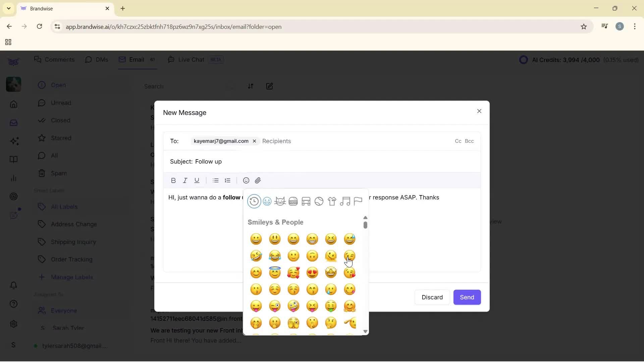Screen dimensions: 644x362
Task: Click Discard to abandon the draft
Action: pyautogui.click(x=432, y=297)
